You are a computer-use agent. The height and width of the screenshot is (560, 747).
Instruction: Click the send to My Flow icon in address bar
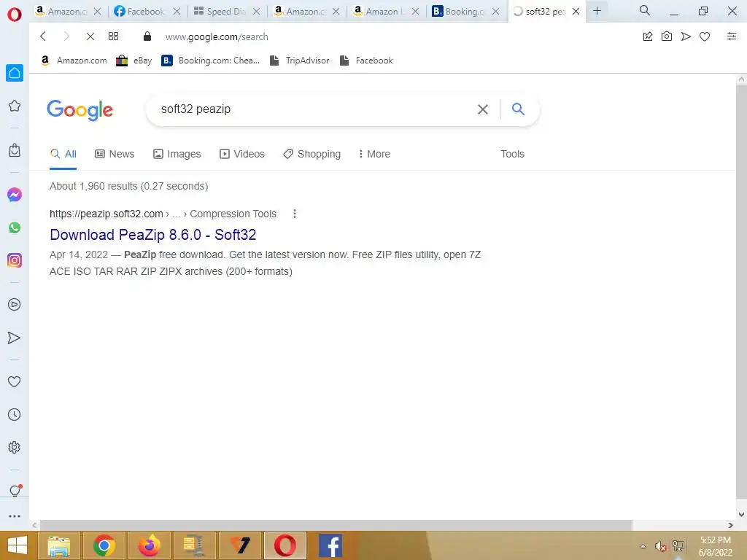coord(686,36)
